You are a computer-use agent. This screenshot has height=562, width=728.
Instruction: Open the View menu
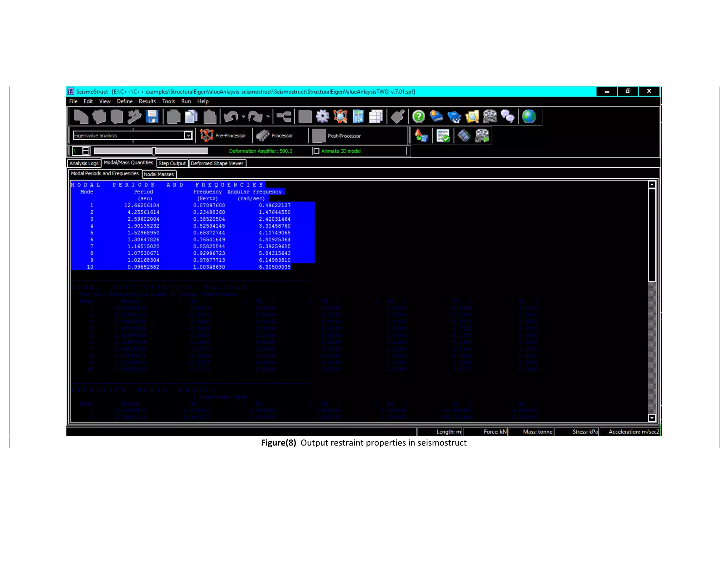(x=105, y=101)
